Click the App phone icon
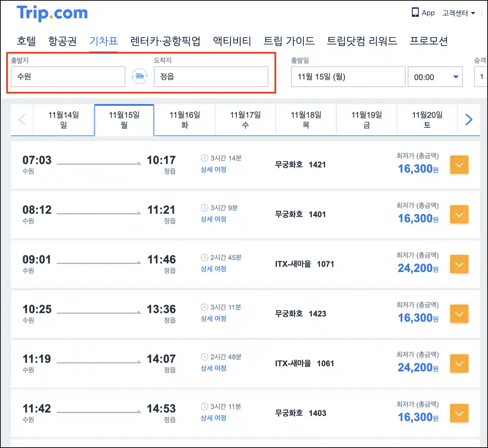The image size is (488, 448). pos(415,13)
